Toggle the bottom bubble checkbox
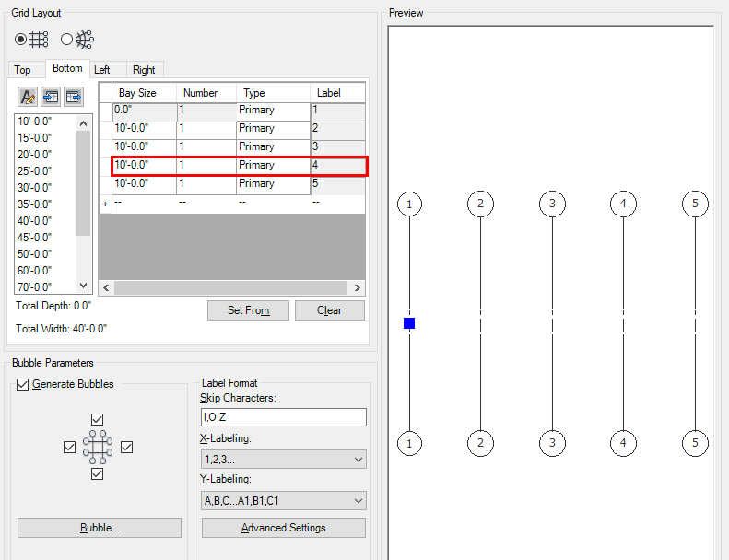The image size is (729, 560). (97, 474)
